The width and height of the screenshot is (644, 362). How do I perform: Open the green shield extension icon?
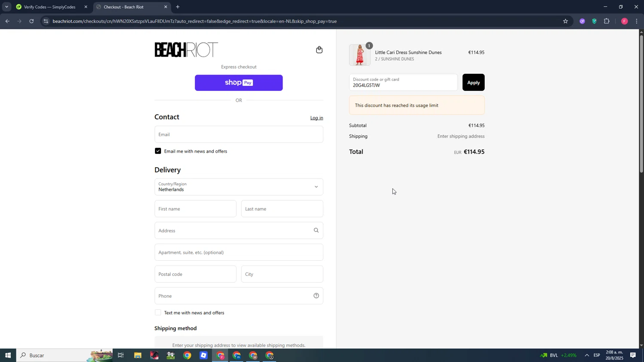point(594,21)
